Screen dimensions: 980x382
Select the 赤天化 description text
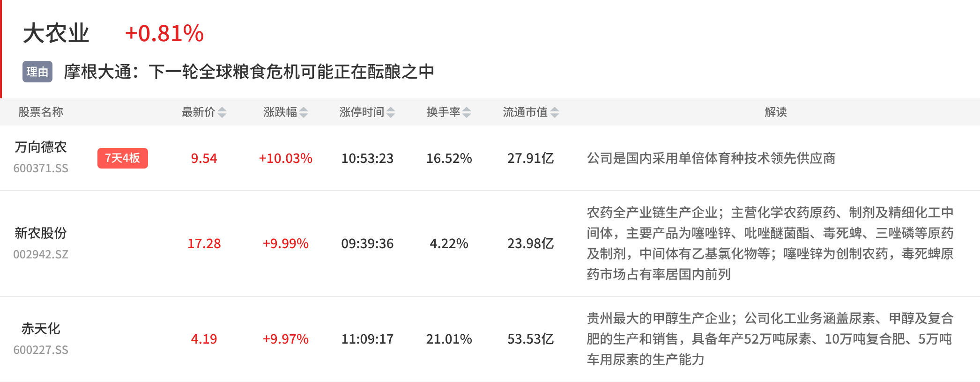pyautogui.click(x=770, y=339)
